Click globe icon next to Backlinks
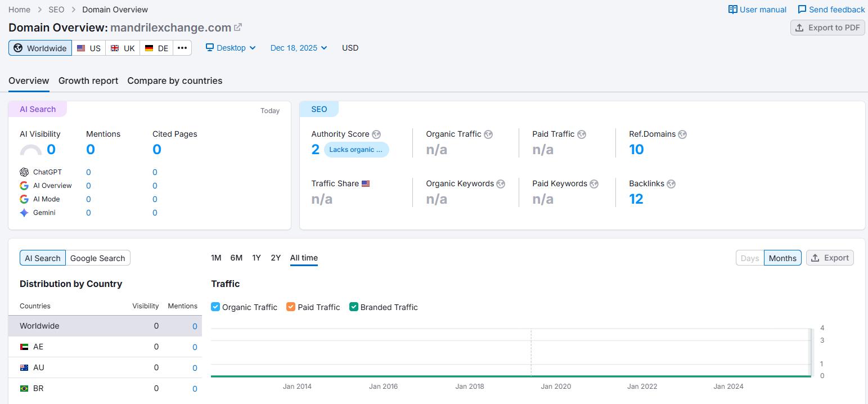Image resolution: width=868 pixels, height=404 pixels. (671, 184)
